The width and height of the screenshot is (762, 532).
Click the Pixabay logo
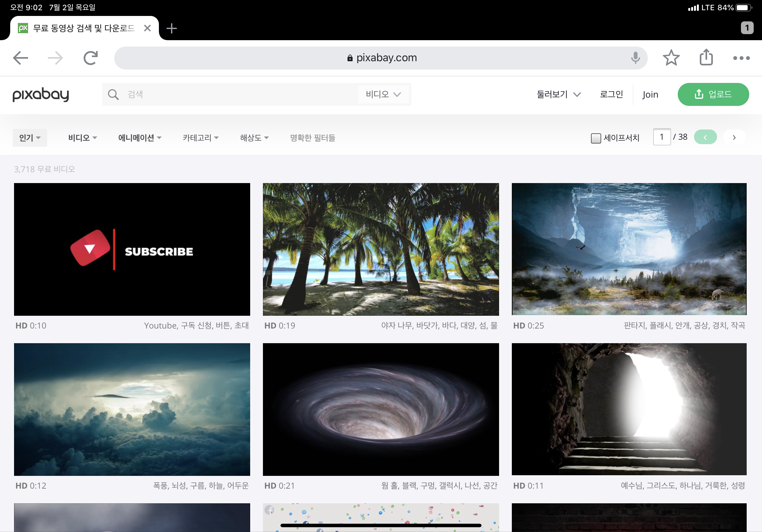click(41, 94)
